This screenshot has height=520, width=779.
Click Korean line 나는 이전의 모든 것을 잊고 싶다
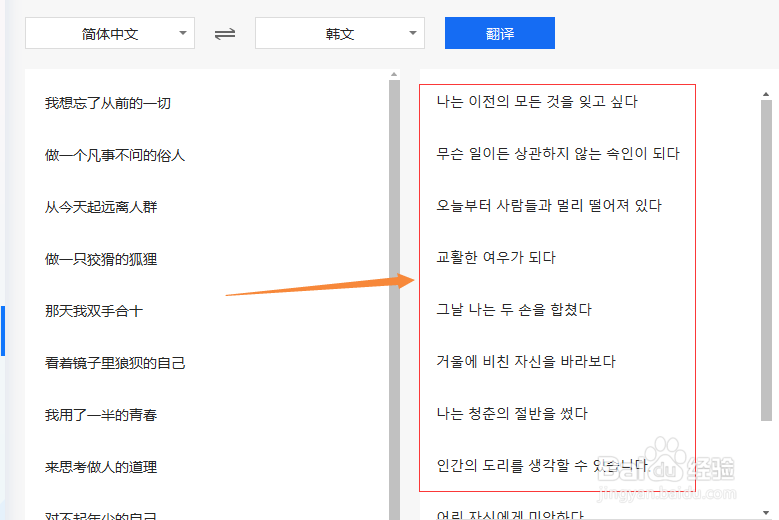(537, 102)
